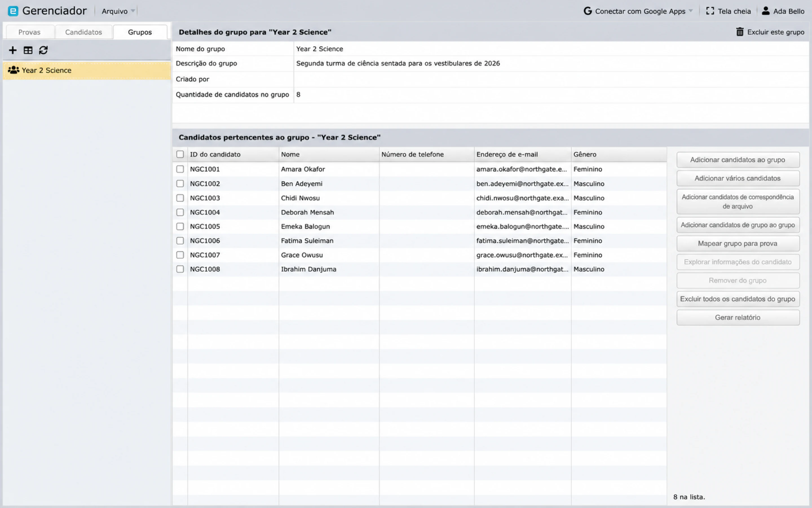This screenshot has width=812, height=508.
Task: Click Adicionar candidatos ao grupo button
Action: pos(738,160)
